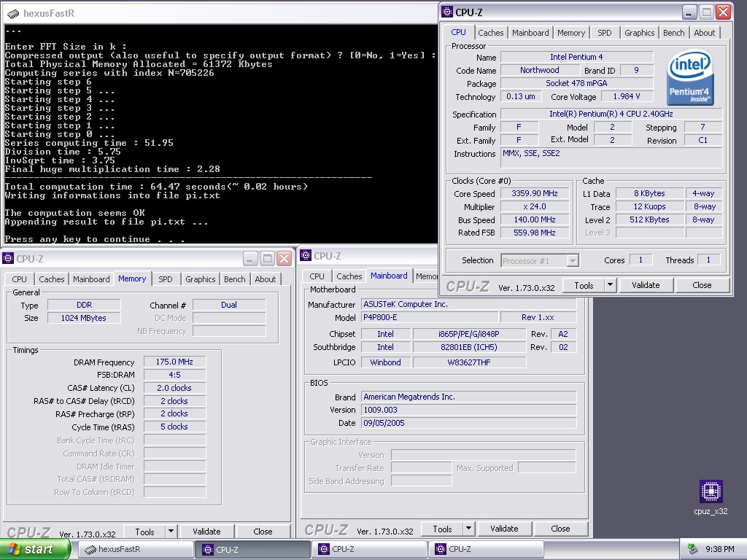The image size is (747, 560).
Task: Select the Caches tab in the Mainboard window
Action: tap(349, 276)
